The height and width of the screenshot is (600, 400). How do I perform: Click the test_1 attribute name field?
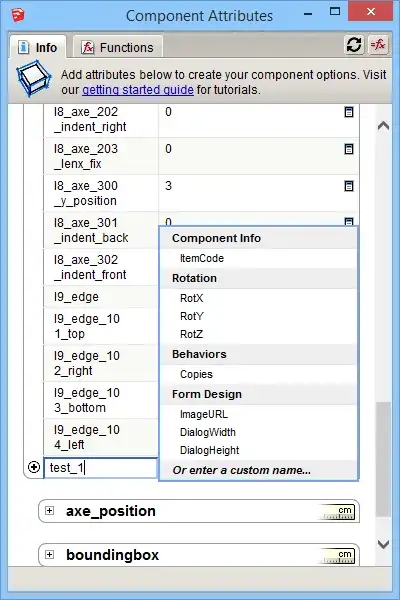coord(101,468)
